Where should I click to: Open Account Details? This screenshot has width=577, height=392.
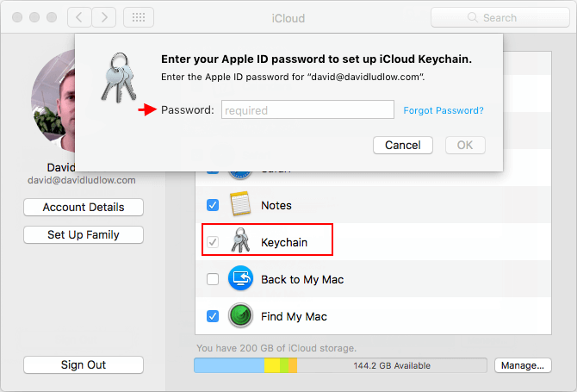click(84, 208)
